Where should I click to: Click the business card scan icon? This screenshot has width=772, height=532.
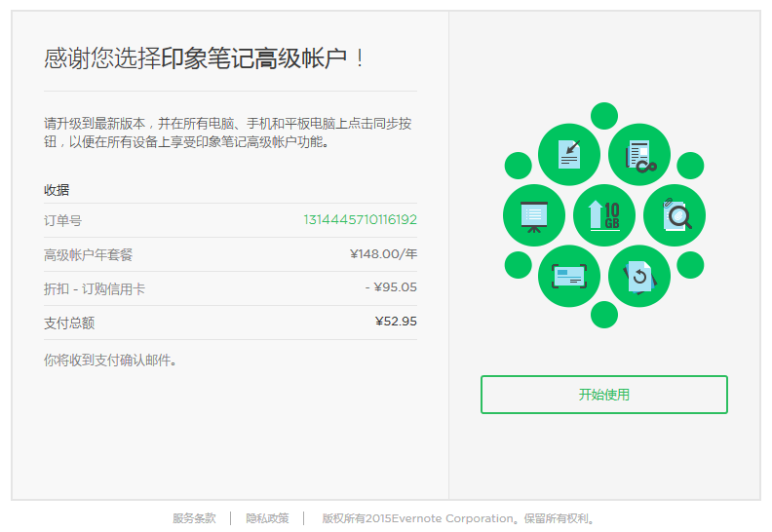[569, 276]
